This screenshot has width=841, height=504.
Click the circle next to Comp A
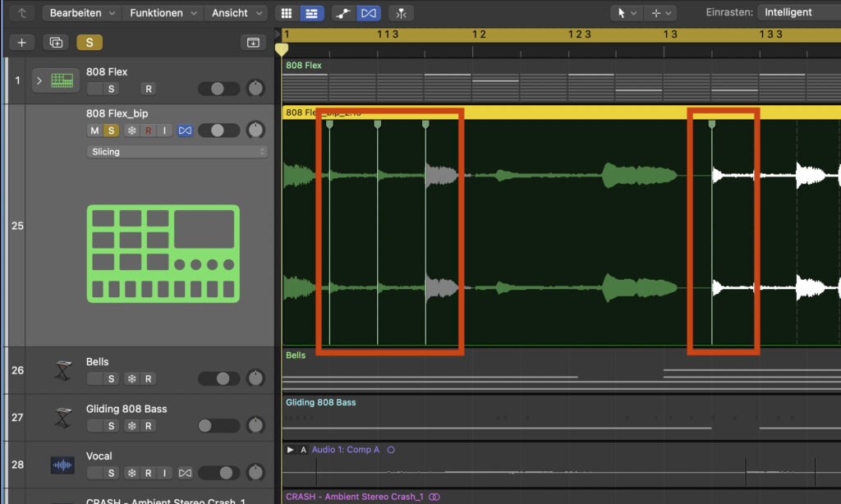(x=391, y=450)
